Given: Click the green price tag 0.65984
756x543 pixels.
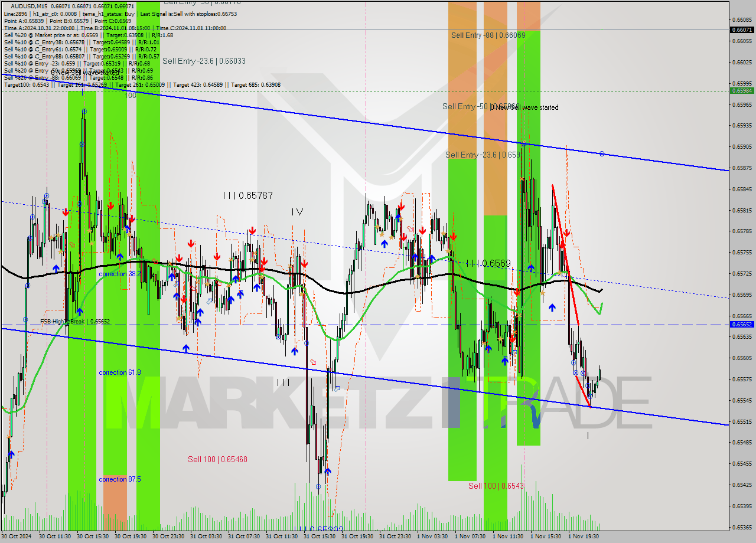Looking at the screenshot, I should 742,90.
